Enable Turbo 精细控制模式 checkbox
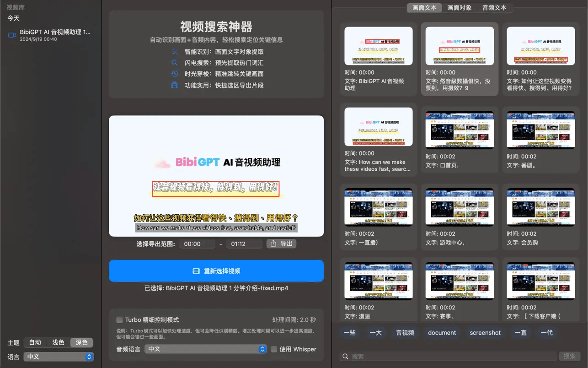Image resolution: width=588 pixels, height=368 pixels. point(120,320)
